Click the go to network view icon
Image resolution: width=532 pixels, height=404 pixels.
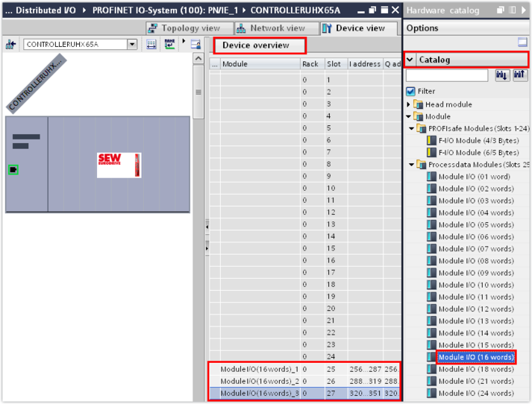tap(10, 45)
